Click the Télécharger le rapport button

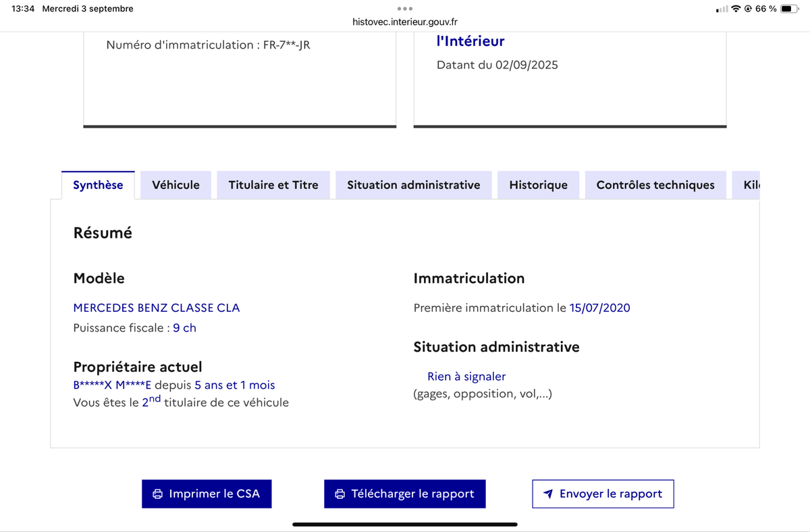point(404,494)
